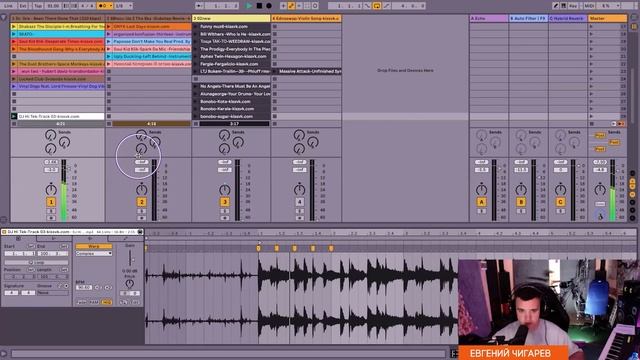This screenshot has width=640, height=360.
Task: Click the Stop All Clips button in Master track
Action: (592, 124)
